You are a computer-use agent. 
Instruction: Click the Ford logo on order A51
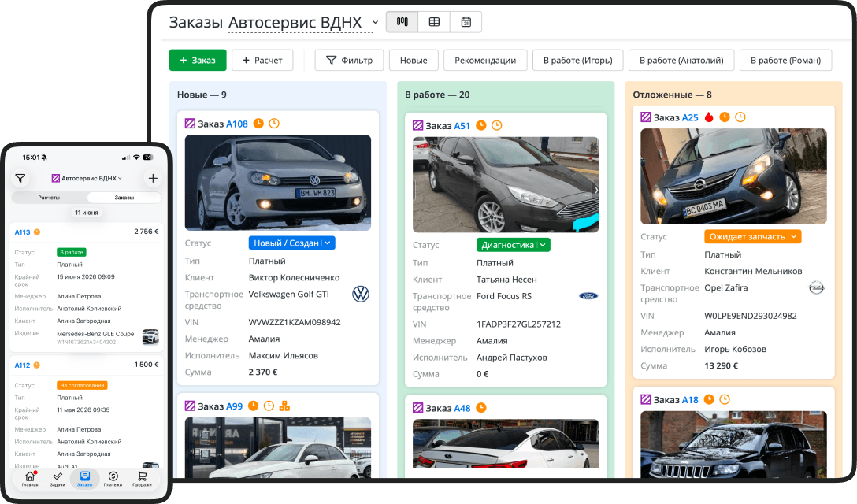click(588, 296)
